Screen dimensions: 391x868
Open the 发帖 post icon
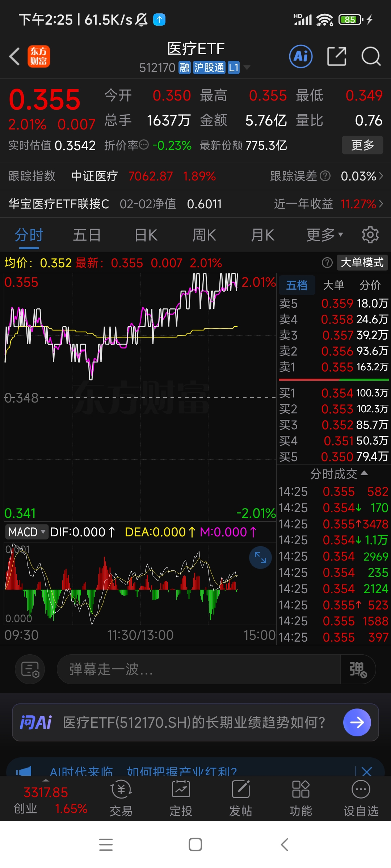[x=241, y=798]
